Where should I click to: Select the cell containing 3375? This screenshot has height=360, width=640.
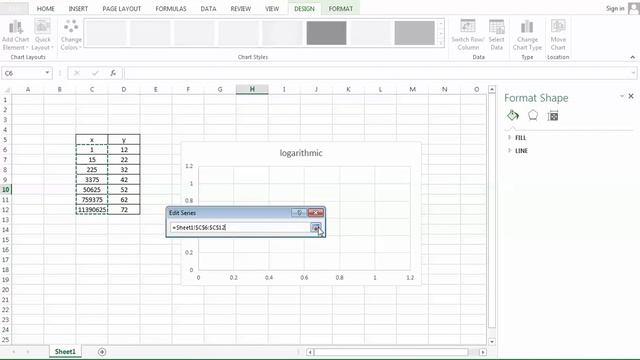(92, 180)
